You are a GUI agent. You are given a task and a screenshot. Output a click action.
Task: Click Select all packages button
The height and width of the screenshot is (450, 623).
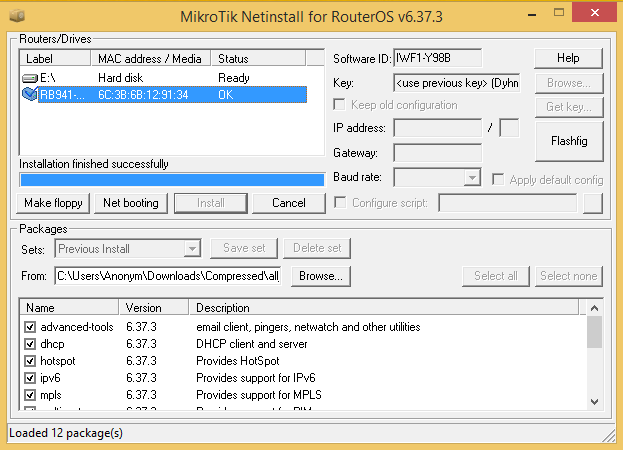point(496,276)
